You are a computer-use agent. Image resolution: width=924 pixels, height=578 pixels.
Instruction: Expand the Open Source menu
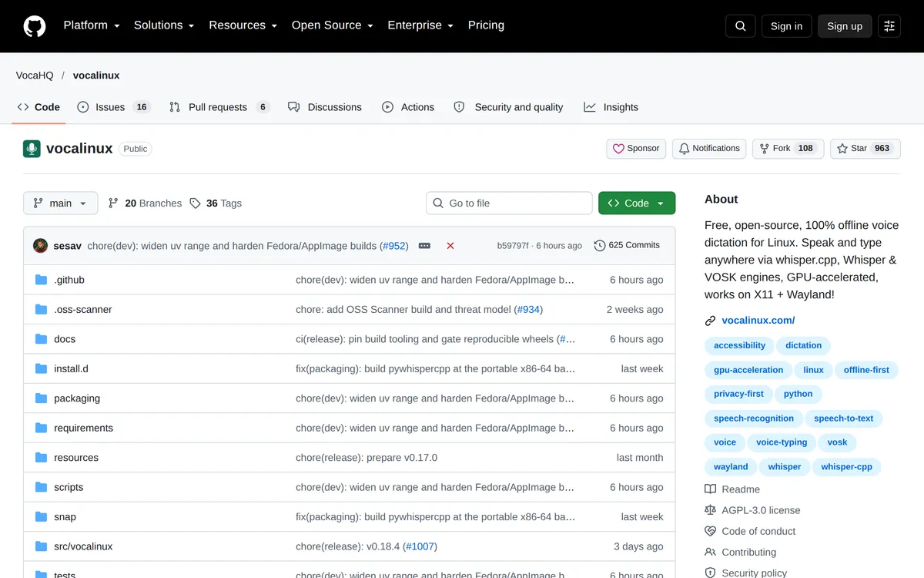click(x=332, y=25)
